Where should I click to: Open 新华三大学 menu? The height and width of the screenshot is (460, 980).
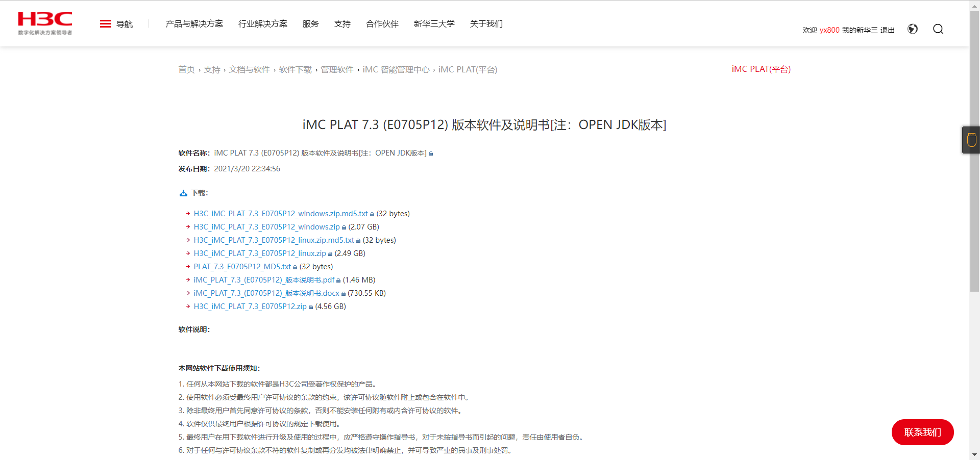(434, 24)
